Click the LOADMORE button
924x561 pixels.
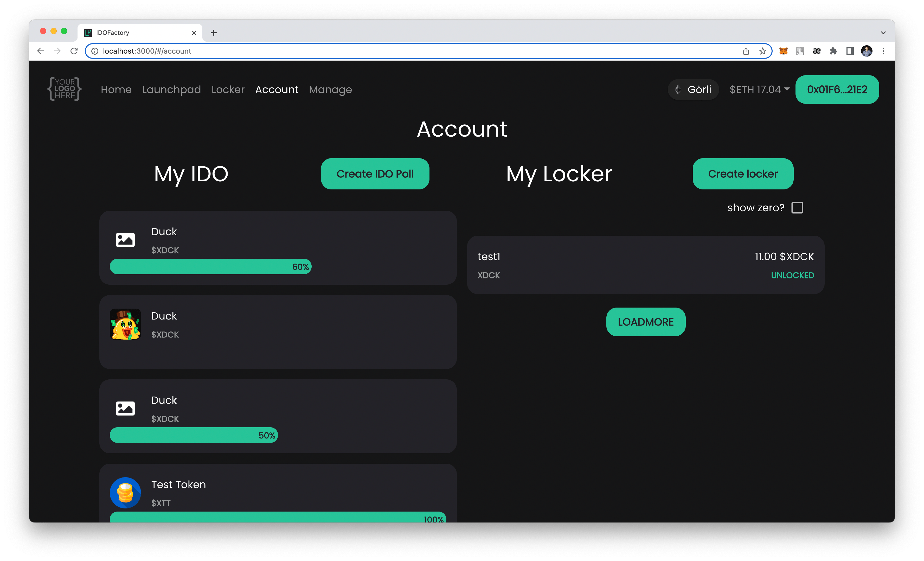[x=645, y=322]
